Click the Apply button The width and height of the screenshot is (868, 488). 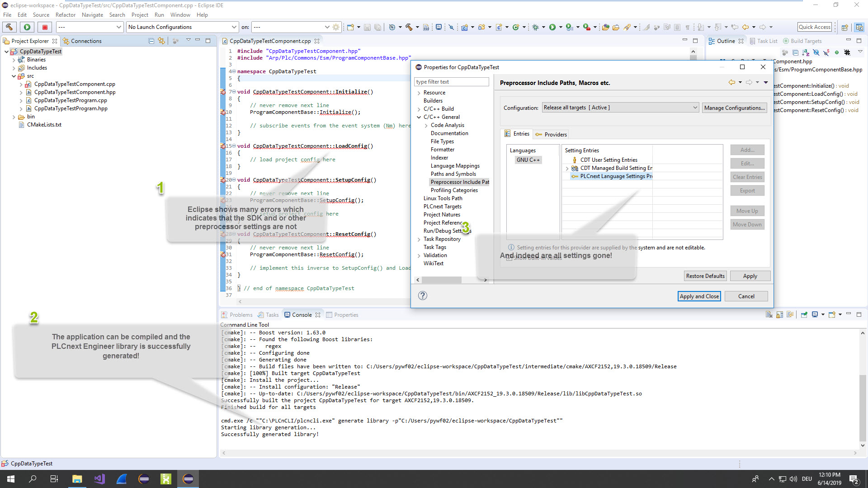pyautogui.click(x=750, y=276)
